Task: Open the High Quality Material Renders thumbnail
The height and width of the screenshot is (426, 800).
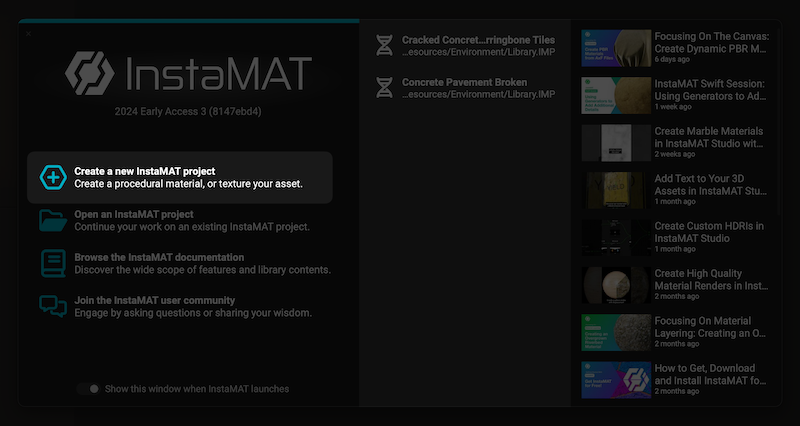Action: pos(616,285)
